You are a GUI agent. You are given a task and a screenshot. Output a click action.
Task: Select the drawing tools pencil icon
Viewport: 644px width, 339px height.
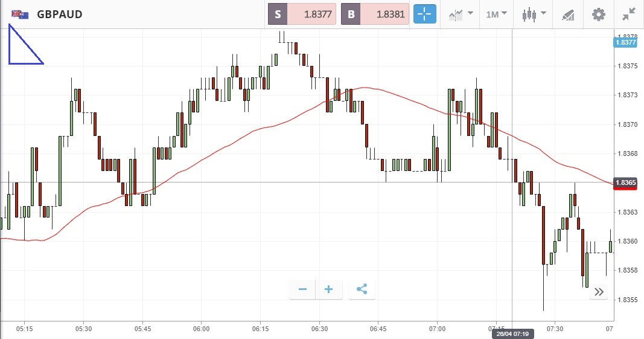click(x=567, y=14)
